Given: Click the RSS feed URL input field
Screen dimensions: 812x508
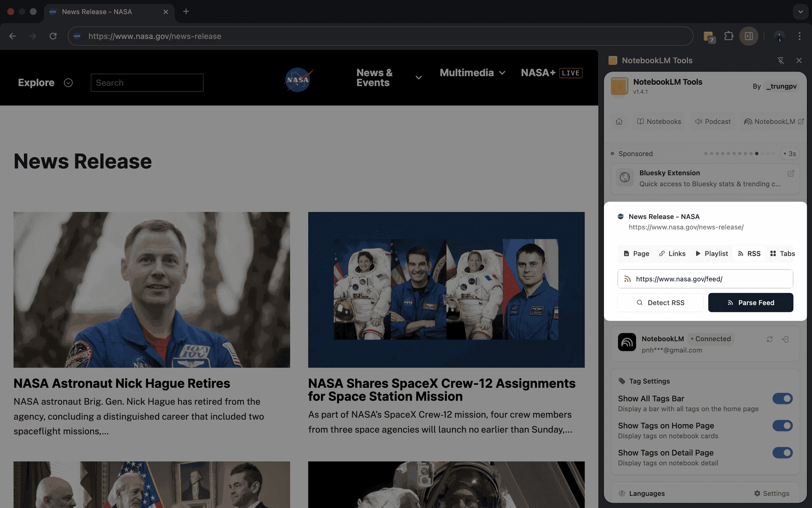Looking at the screenshot, I should [705, 279].
